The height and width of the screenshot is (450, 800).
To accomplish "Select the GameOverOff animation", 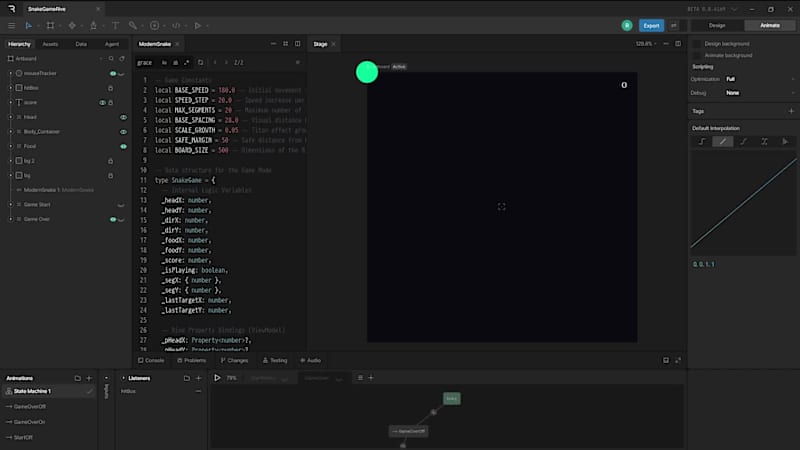I will 30,407.
